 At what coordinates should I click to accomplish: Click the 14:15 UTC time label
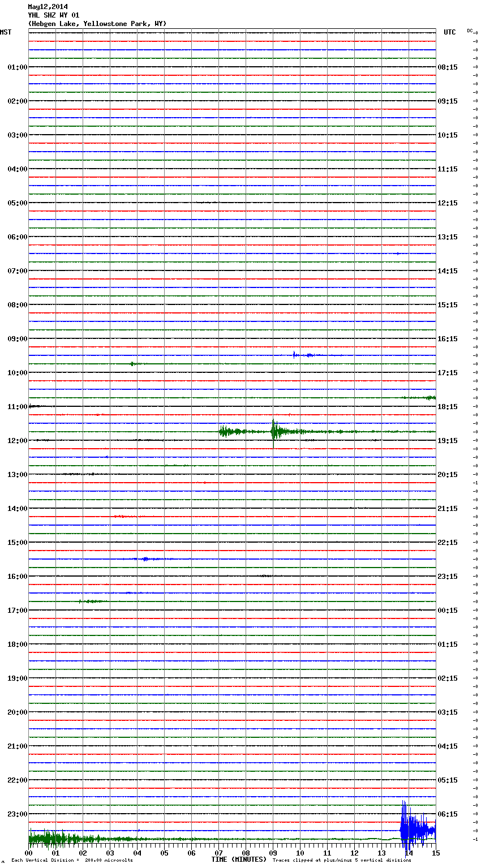click(x=448, y=270)
